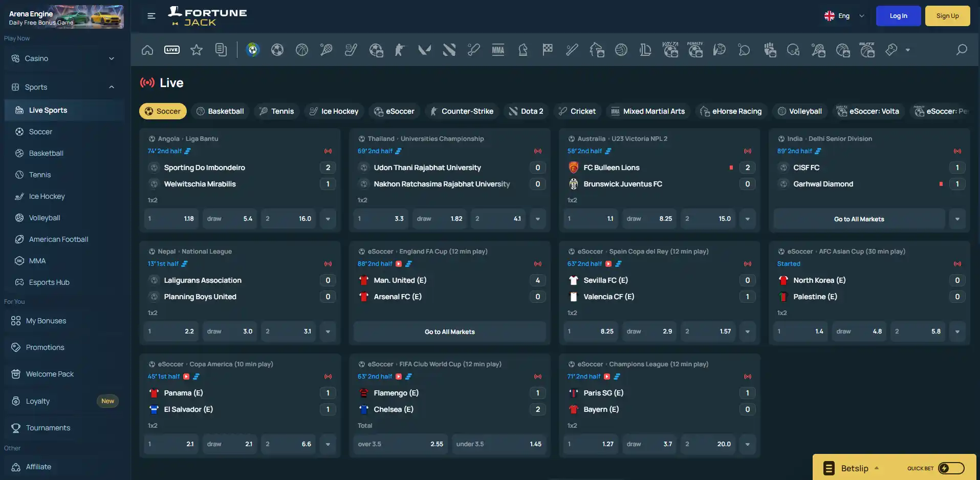
Task: Select the eSoccer Volta icon in toolbar
Action: tap(670, 50)
